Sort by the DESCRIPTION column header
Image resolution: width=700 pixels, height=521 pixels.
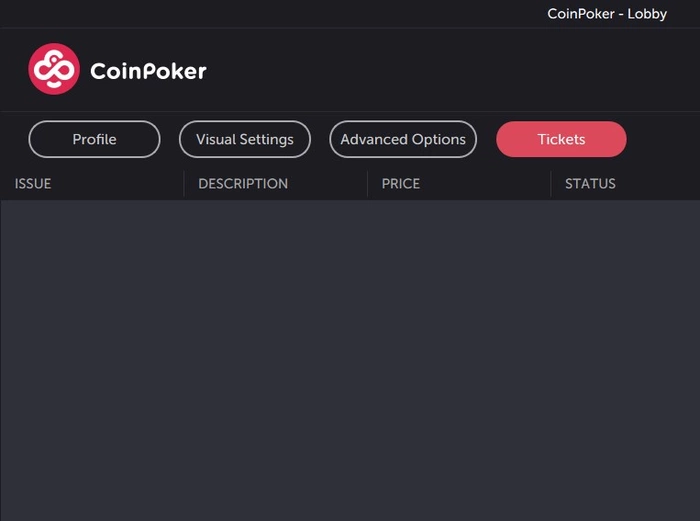click(x=243, y=184)
